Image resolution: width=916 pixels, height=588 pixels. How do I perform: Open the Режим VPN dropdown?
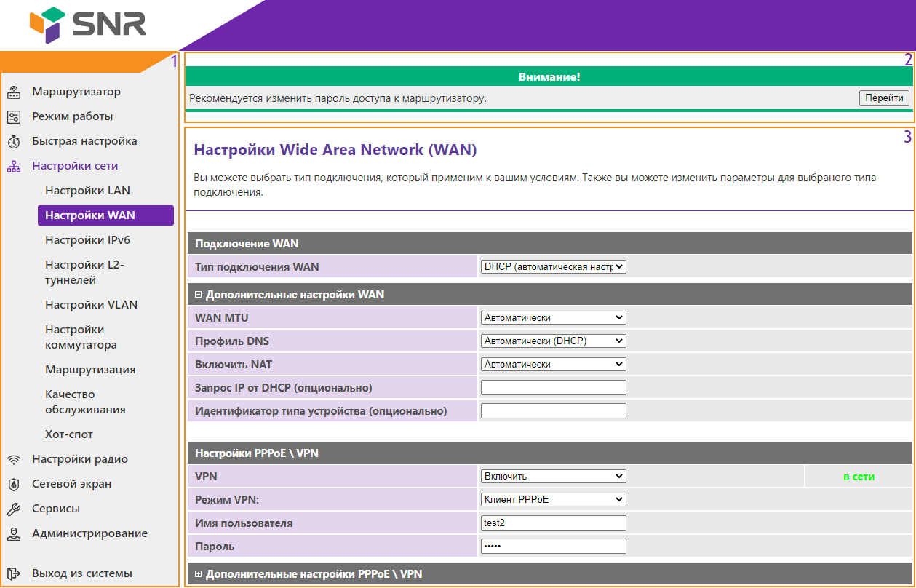(x=553, y=500)
